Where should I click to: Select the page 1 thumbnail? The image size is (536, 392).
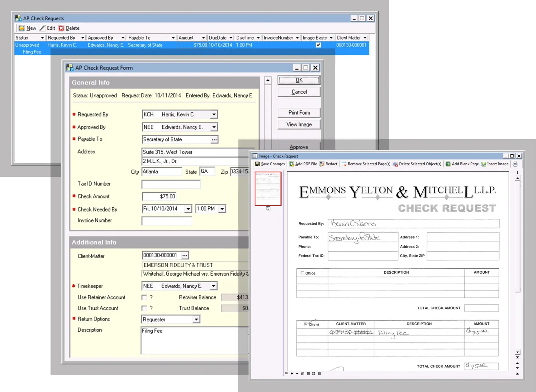tap(268, 189)
